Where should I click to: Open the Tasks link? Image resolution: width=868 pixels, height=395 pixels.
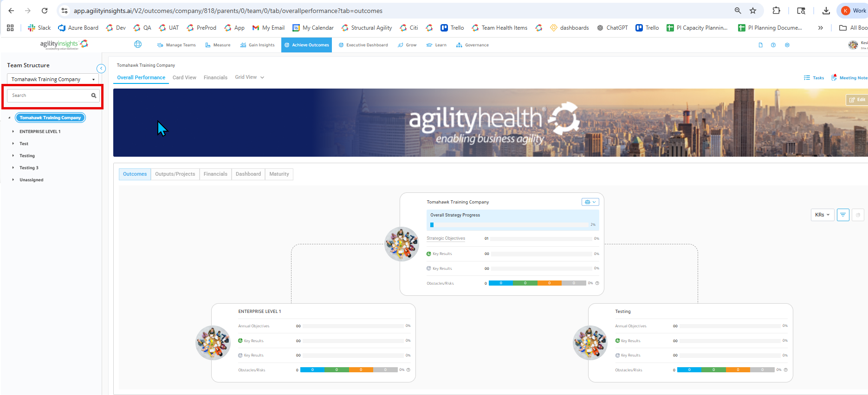(x=814, y=78)
